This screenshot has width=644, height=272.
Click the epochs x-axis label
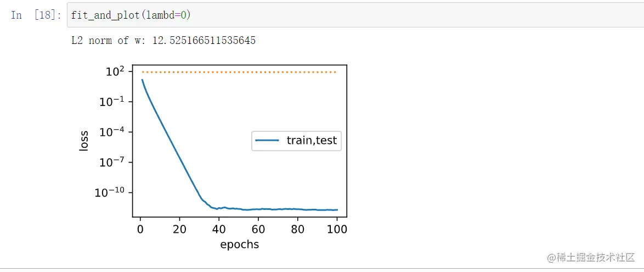[239, 245]
